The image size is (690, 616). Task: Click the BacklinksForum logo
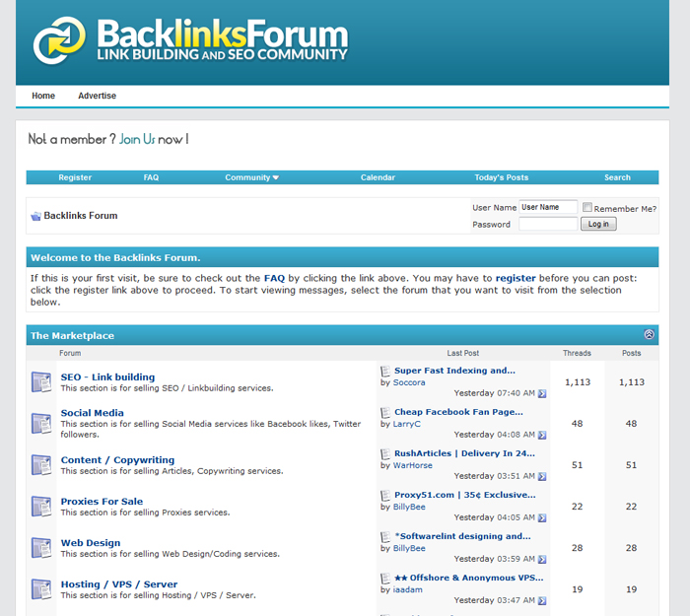point(190,40)
